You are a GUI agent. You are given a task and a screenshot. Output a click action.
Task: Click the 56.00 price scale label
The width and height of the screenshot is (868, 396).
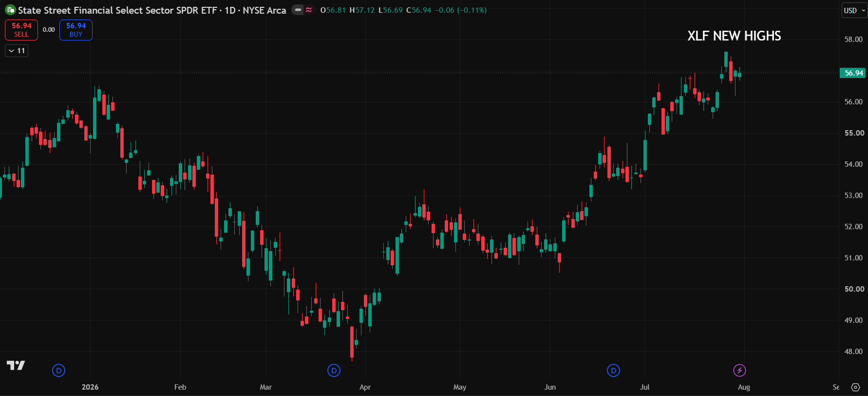click(853, 102)
